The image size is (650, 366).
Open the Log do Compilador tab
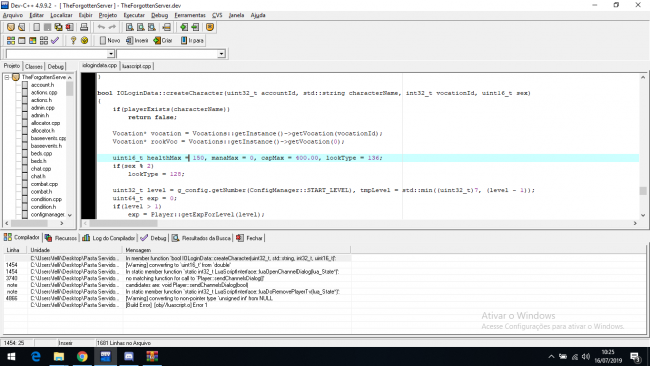(109, 238)
